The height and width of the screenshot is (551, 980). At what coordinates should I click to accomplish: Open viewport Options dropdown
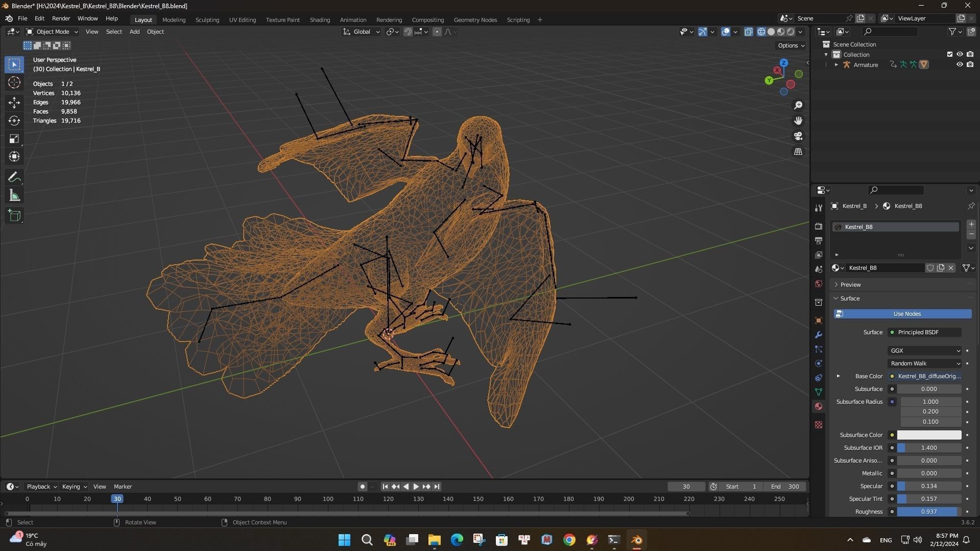[x=791, y=45]
